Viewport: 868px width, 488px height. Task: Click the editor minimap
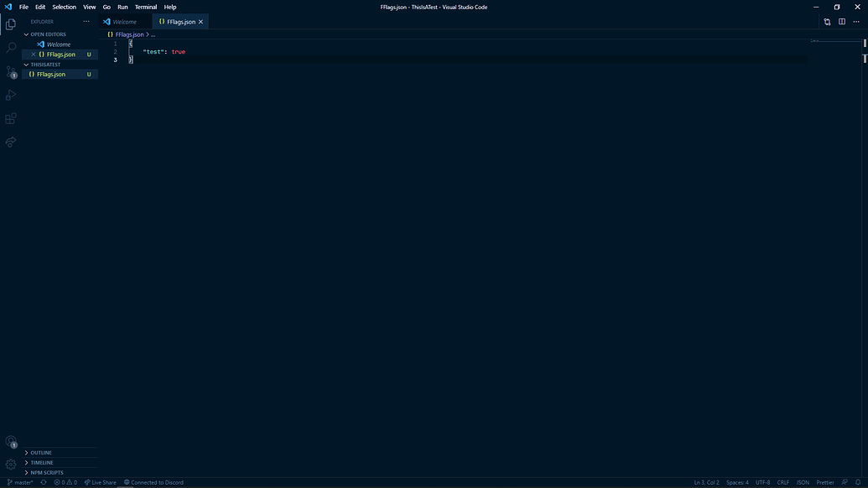tap(834, 258)
